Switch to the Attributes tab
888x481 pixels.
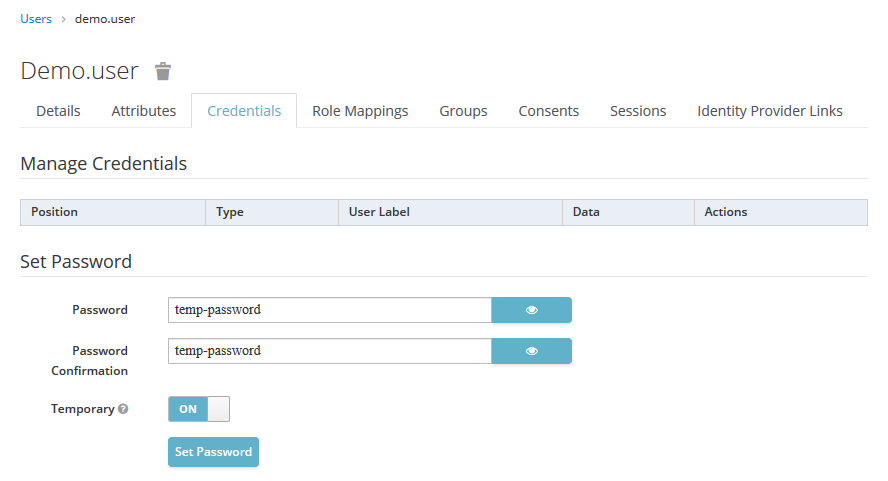[143, 111]
